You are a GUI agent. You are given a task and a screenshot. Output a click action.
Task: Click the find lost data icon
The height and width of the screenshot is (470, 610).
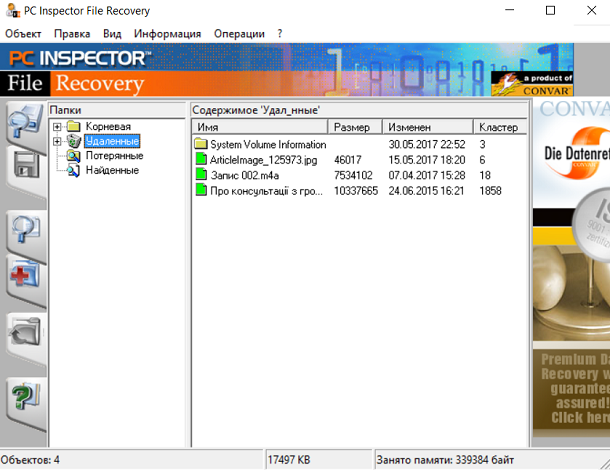tap(23, 233)
